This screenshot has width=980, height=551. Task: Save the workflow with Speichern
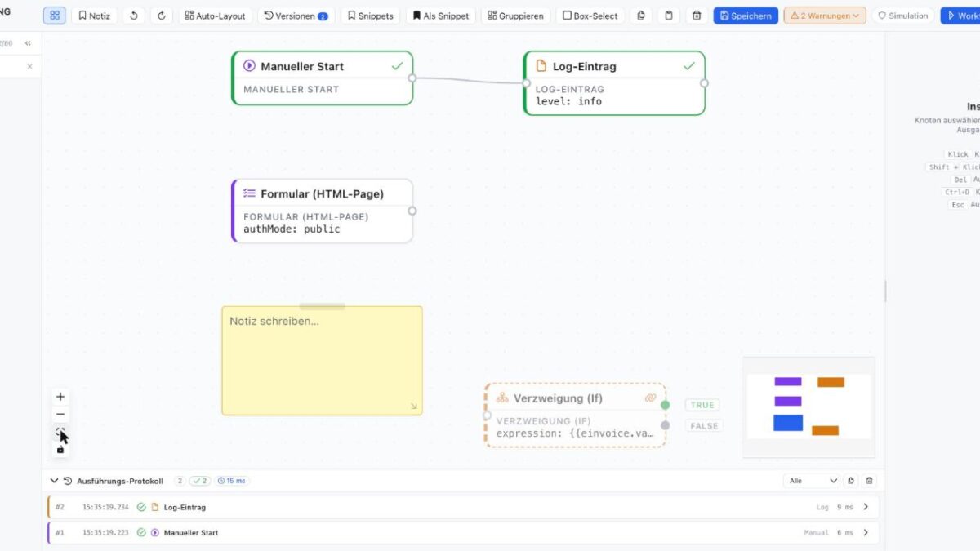(746, 16)
